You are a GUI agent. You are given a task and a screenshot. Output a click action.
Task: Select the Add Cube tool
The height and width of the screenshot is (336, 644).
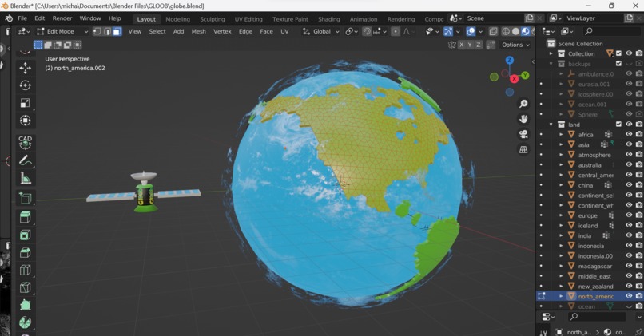click(x=25, y=198)
